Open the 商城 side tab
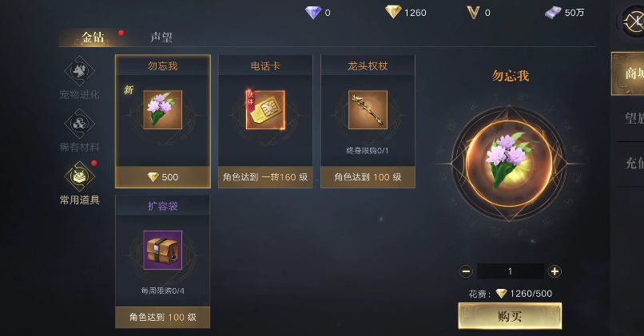Screen dimensions: 644x336 tap(628, 74)
